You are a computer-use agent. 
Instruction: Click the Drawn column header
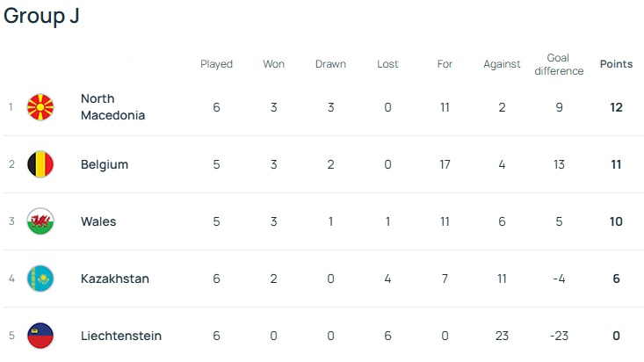(330, 64)
